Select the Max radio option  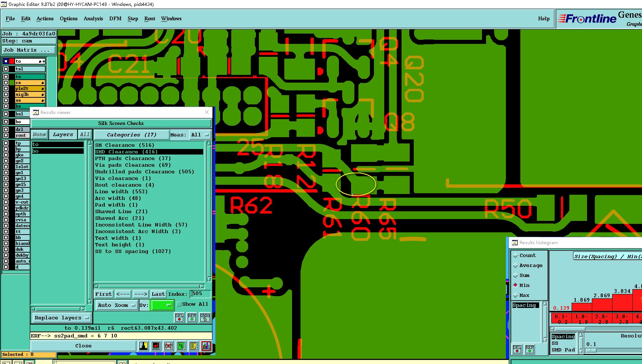pos(516,295)
